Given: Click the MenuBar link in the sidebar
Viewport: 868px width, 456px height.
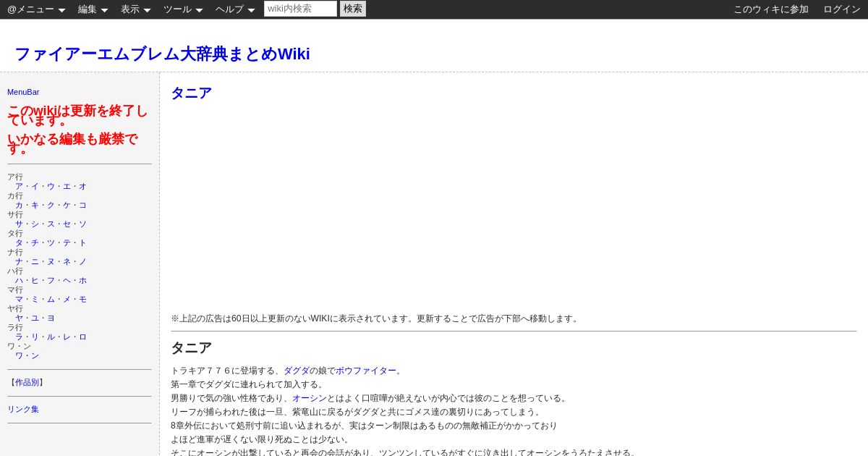Looking at the screenshot, I should tap(23, 92).
